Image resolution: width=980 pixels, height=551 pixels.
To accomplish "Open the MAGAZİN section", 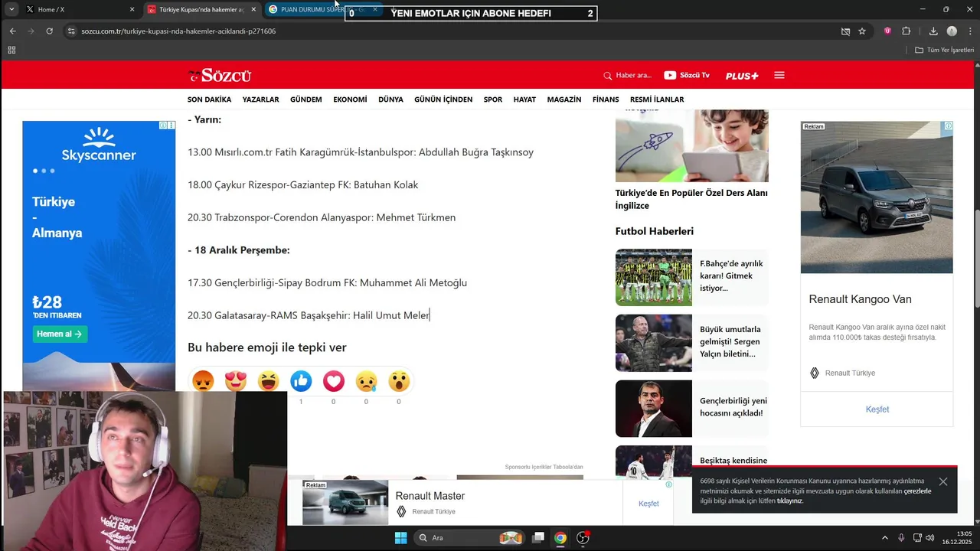I will (x=564, y=99).
